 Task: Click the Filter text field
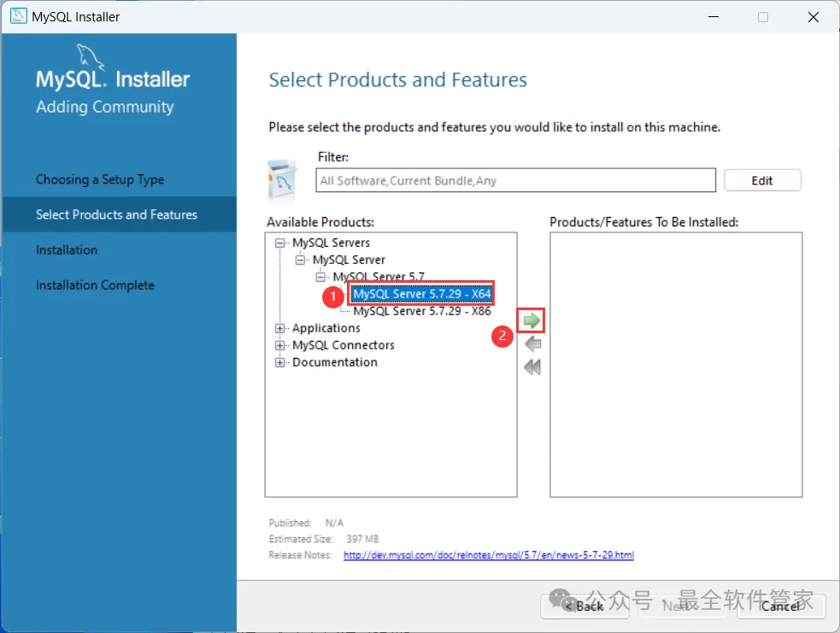point(515,180)
